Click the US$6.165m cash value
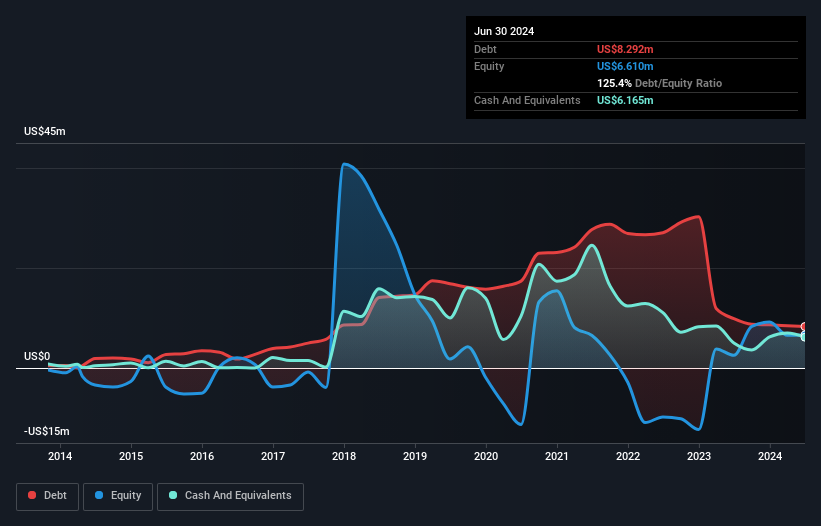The height and width of the screenshot is (526, 821). (x=625, y=100)
